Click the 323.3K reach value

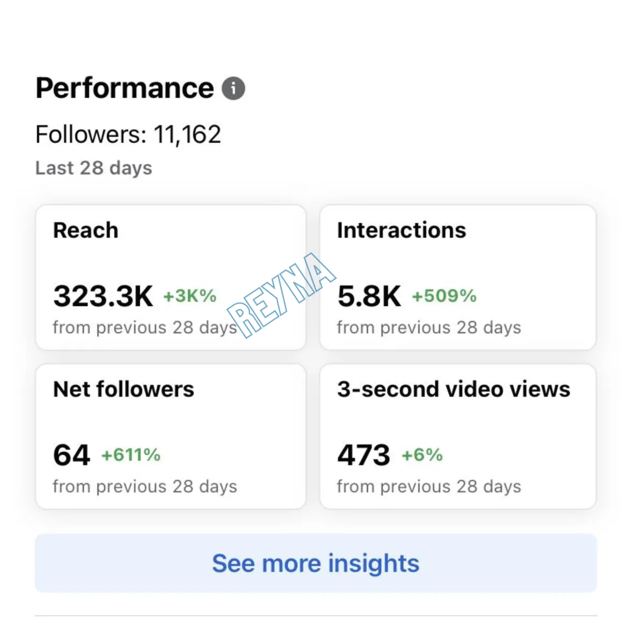103,296
